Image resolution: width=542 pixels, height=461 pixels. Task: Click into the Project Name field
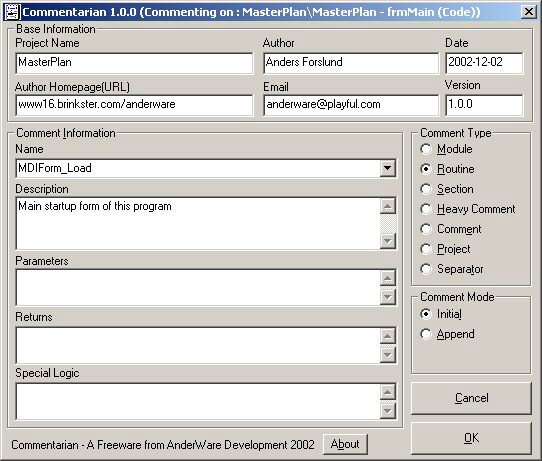coord(134,63)
